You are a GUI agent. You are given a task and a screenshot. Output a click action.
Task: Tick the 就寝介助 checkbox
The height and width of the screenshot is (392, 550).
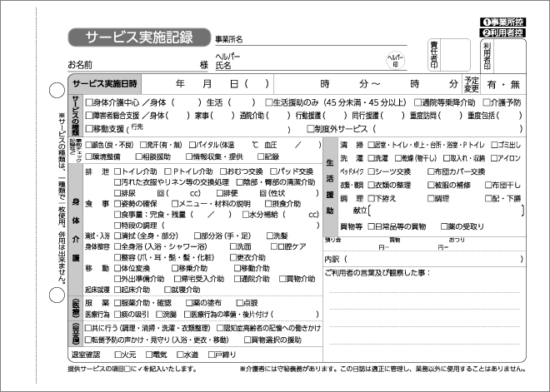[167, 290]
